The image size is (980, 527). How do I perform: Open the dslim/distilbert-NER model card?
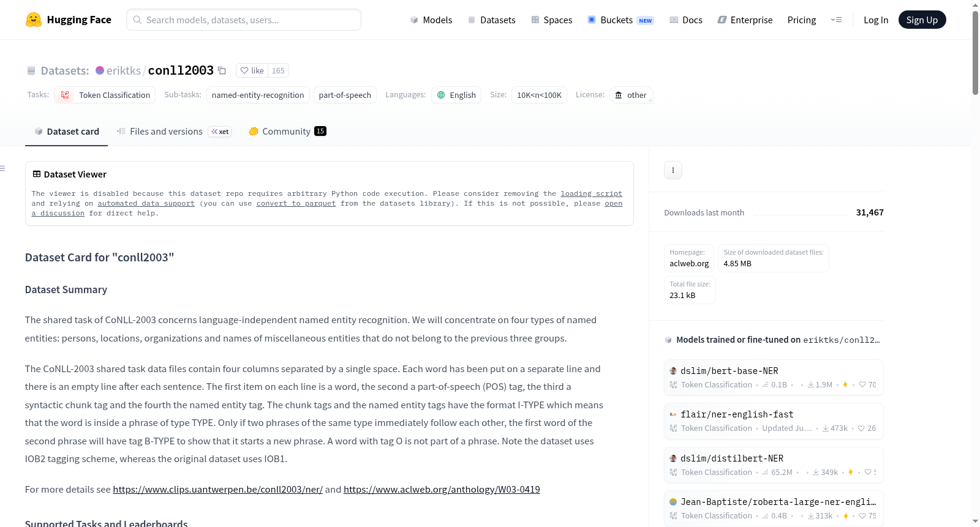[x=774, y=465]
